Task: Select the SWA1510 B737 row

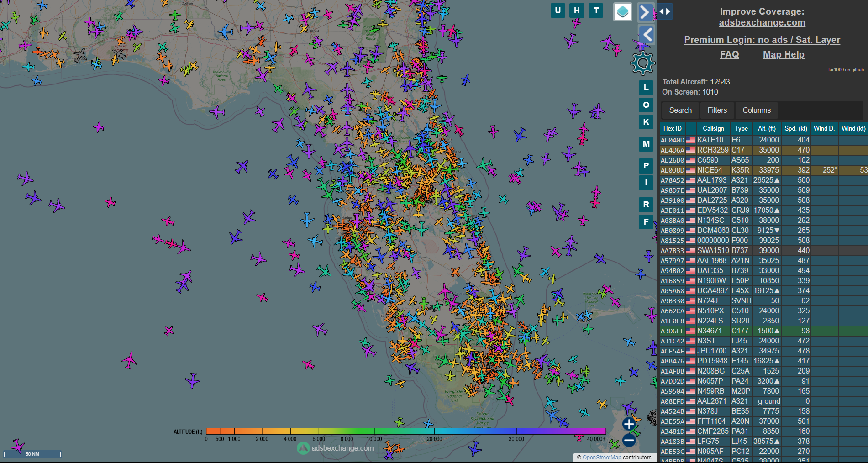Action: coord(763,251)
